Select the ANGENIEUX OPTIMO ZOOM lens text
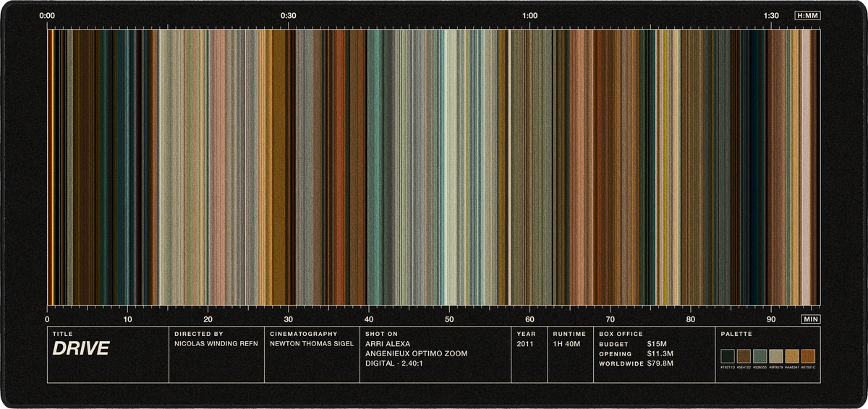 coord(417,353)
